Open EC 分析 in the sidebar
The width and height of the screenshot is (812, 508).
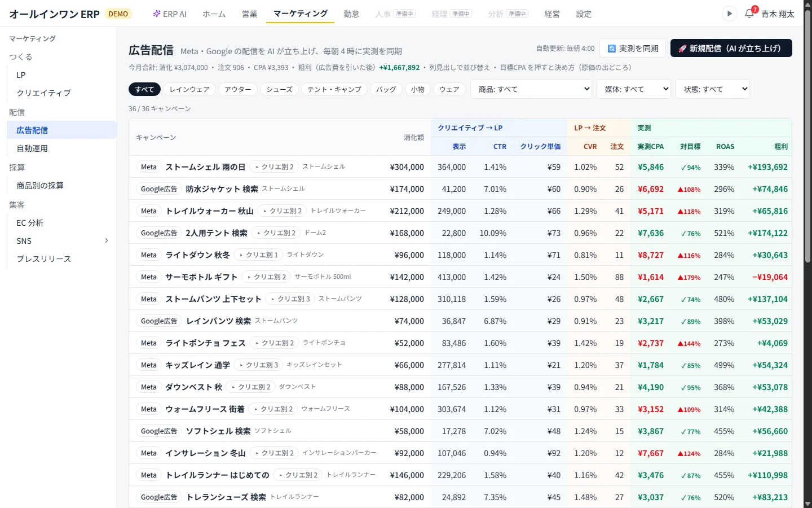click(x=62, y=223)
